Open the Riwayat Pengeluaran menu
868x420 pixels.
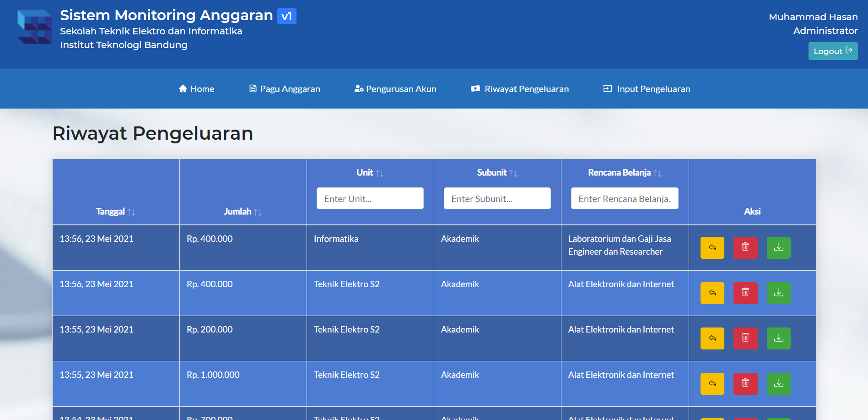tap(520, 89)
